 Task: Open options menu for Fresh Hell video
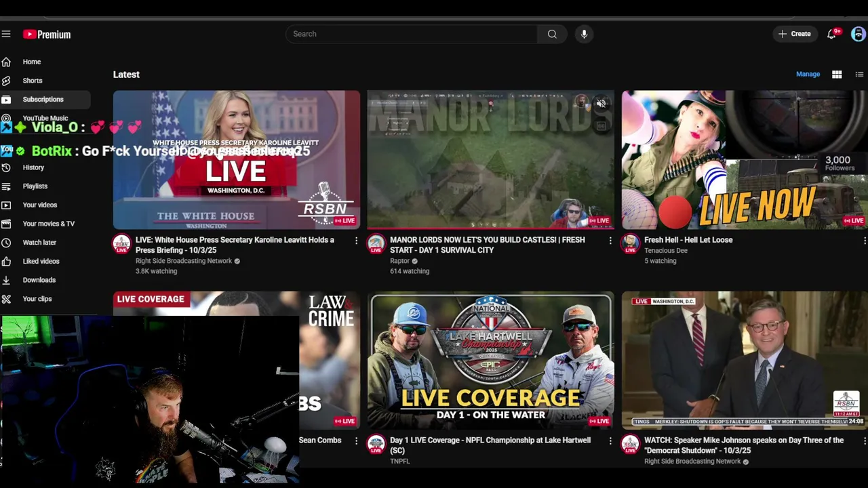[864, 241]
